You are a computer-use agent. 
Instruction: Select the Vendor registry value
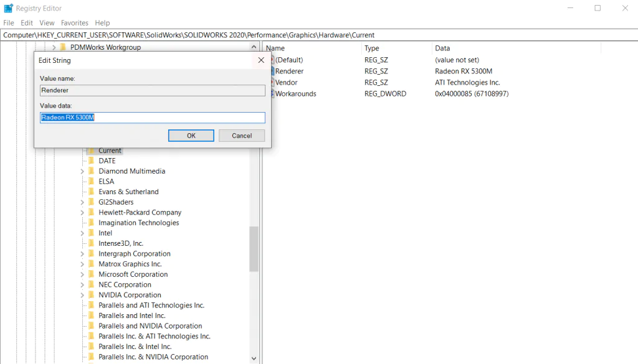tap(286, 83)
